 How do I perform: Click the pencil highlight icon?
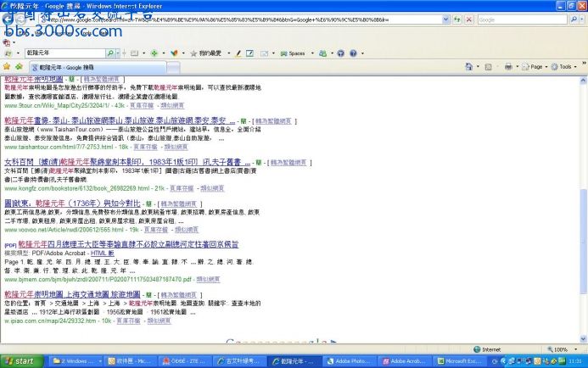coord(238,53)
